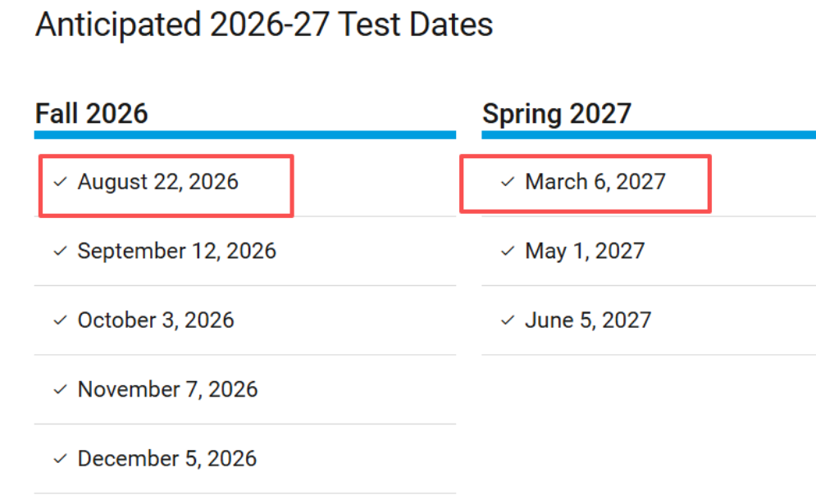Pick the November 7, 2026 date text
The width and height of the screenshot is (816, 504).
tap(167, 389)
